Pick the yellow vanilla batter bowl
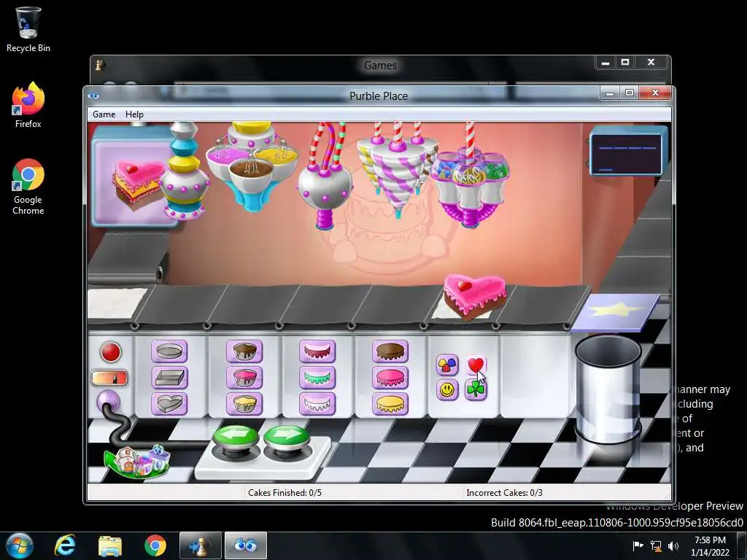747x560 pixels. point(244,403)
